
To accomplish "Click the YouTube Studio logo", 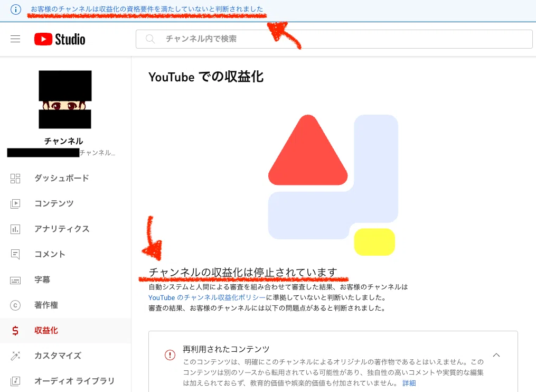I will pyautogui.click(x=60, y=39).
